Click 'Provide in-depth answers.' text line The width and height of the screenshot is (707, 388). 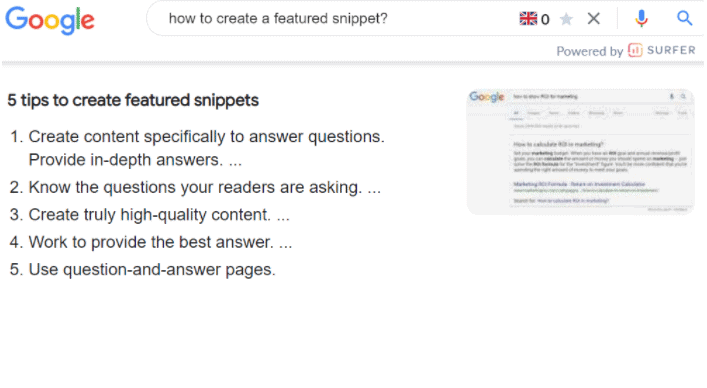point(125,160)
